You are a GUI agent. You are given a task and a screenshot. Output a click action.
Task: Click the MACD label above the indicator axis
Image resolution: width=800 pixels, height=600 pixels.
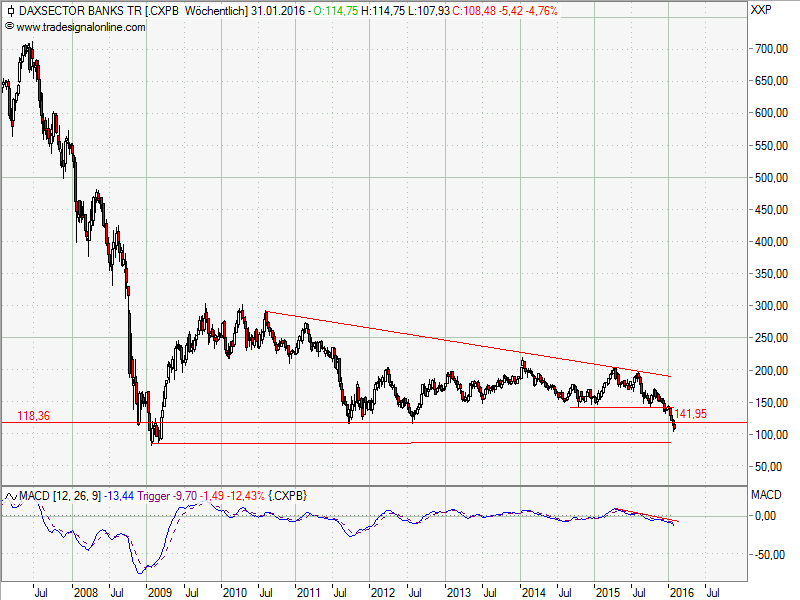click(x=765, y=494)
